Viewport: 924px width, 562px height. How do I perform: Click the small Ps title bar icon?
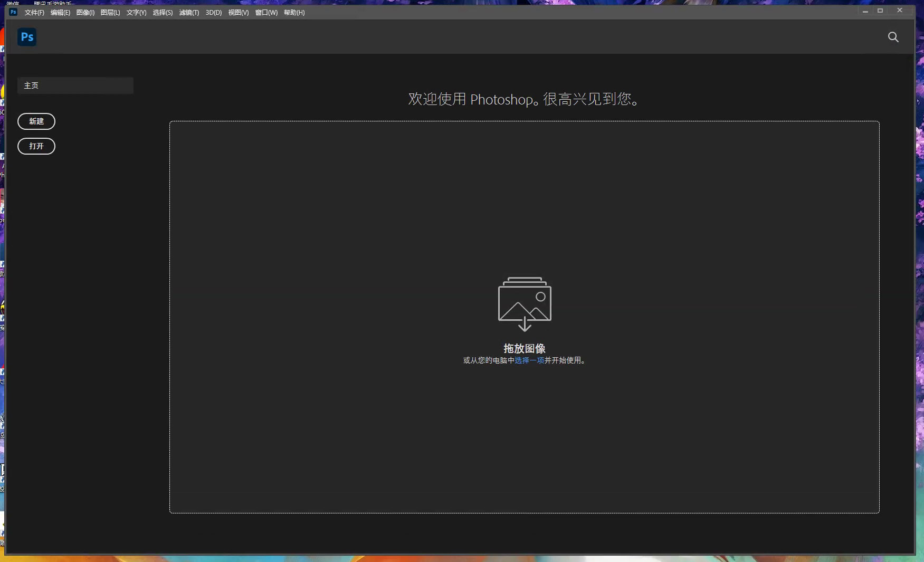pyautogui.click(x=13, y=12)
